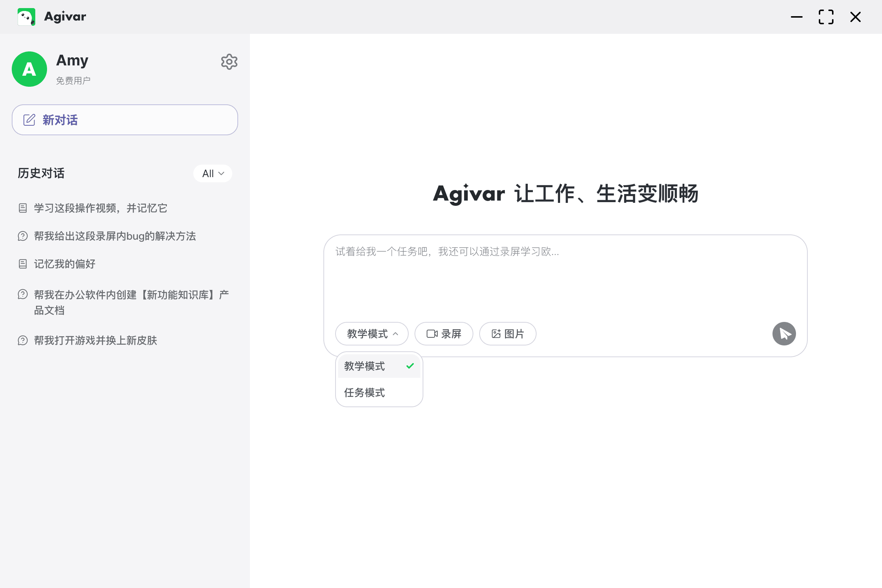
Task: Click the pencil icon in 新对话
Action: 29,120
